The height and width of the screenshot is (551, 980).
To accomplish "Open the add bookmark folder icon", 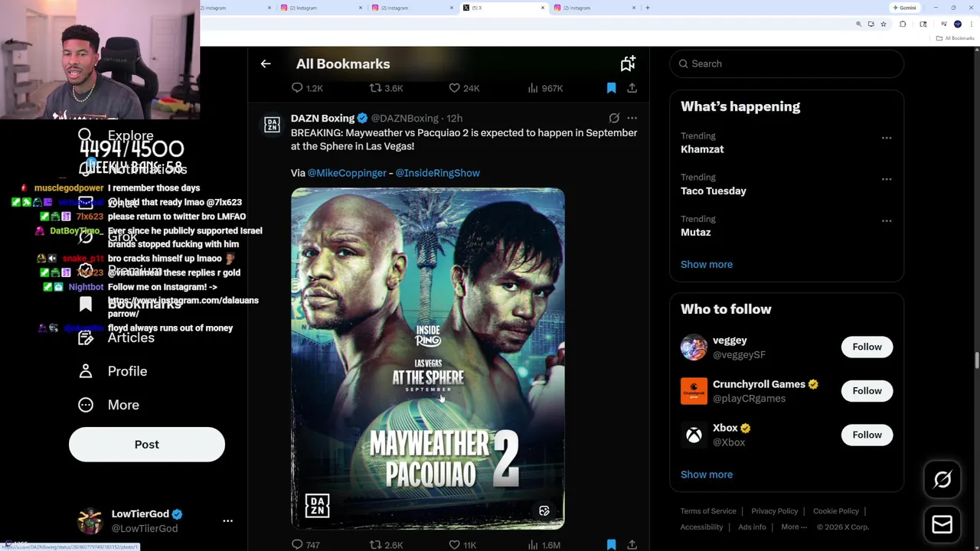I will 628,64.
